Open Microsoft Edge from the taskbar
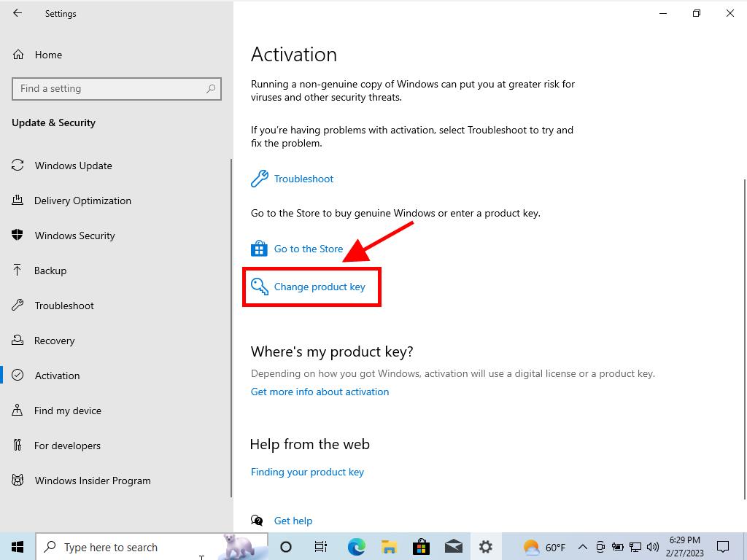 [356, 547]
